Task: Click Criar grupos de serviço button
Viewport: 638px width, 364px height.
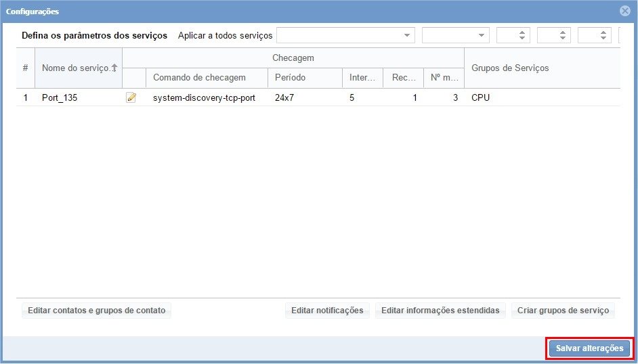Action: click(563, 311)
